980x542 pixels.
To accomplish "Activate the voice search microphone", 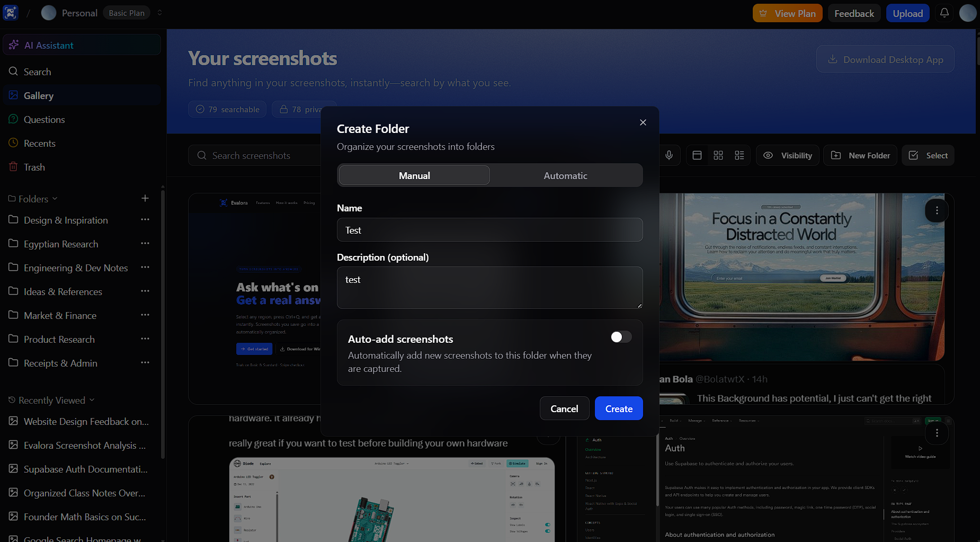I will click(x=669, y=155).
